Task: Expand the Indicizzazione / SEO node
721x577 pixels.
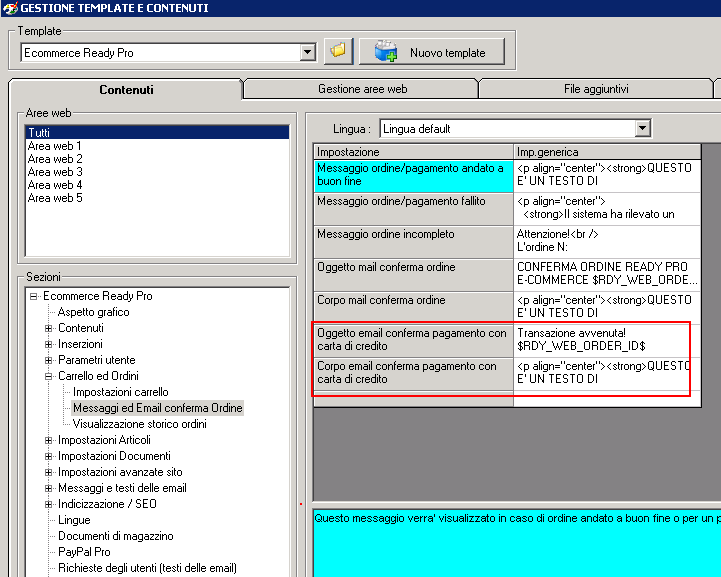Action: [x=49, y=504]
